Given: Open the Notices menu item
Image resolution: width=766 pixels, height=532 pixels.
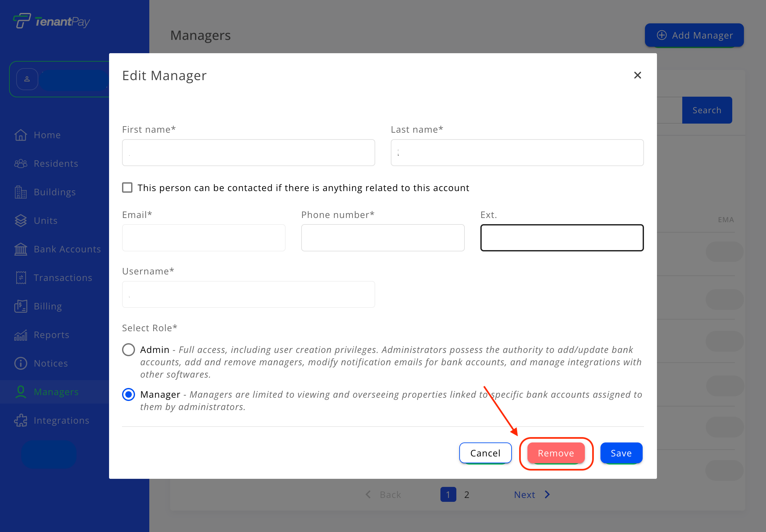Looking at the screenshot, I should [x=51, y=363].
